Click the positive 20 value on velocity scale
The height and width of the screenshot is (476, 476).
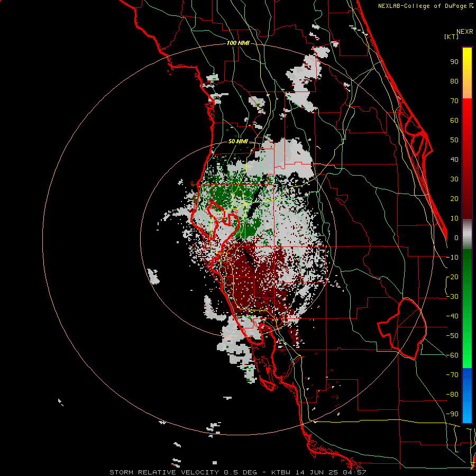click(x=454, y=199)
